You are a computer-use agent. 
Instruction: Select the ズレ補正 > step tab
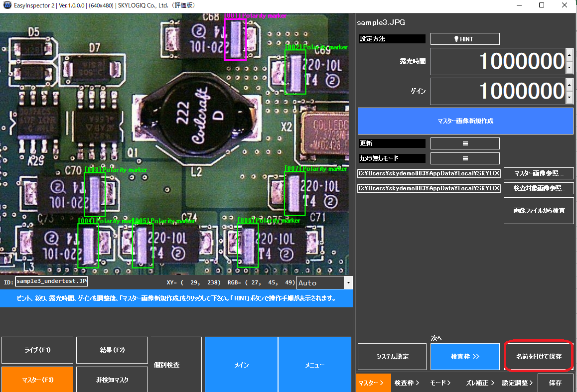pos(480,383)
